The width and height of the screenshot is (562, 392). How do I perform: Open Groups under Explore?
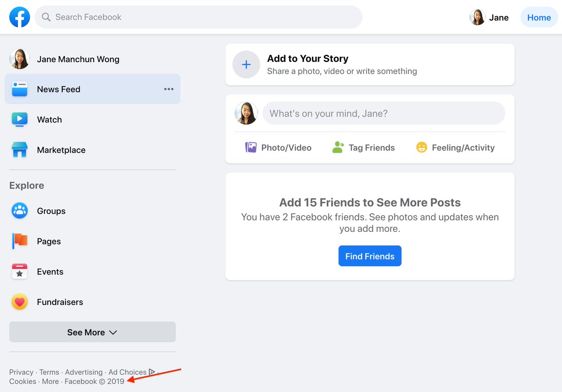92,211
